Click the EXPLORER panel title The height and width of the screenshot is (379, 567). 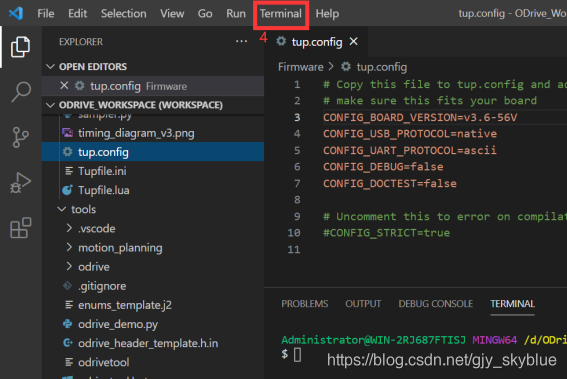pyautogui.click(x=81, y=42)
